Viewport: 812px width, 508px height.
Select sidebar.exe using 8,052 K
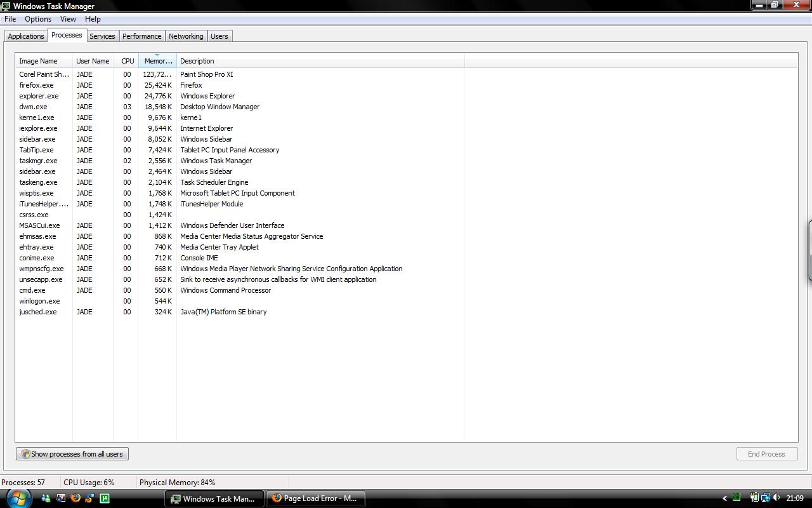click(x=240, y=139)
